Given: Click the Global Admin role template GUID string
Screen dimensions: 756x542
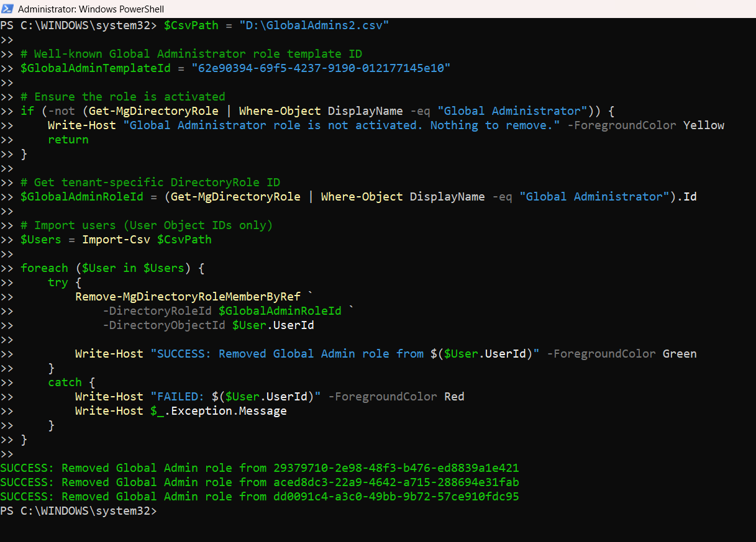Looking at the screenshot, I should (x=321, y=68).
